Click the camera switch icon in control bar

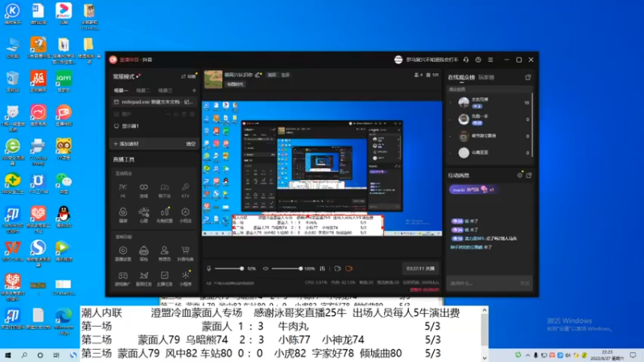[337, 269]
